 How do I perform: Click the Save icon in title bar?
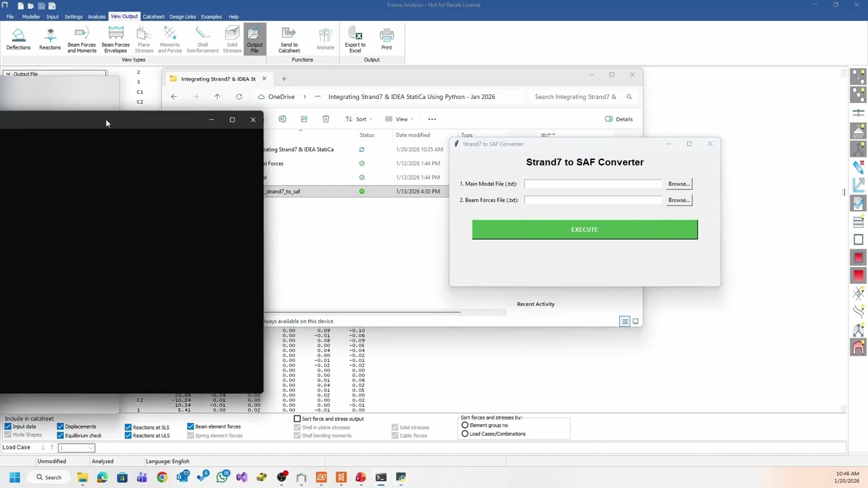click(x=41, y=5)
